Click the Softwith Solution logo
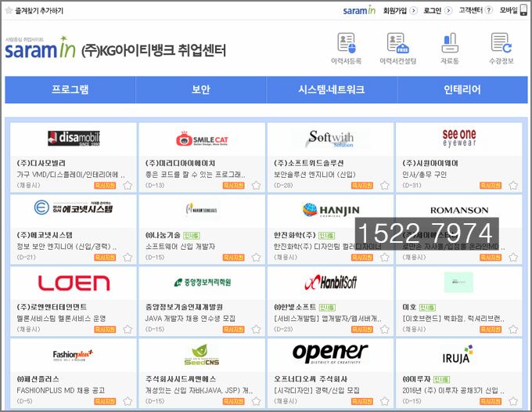Viewport: 532px width, 412px height. pyautogui.click(x=330, y=139)
